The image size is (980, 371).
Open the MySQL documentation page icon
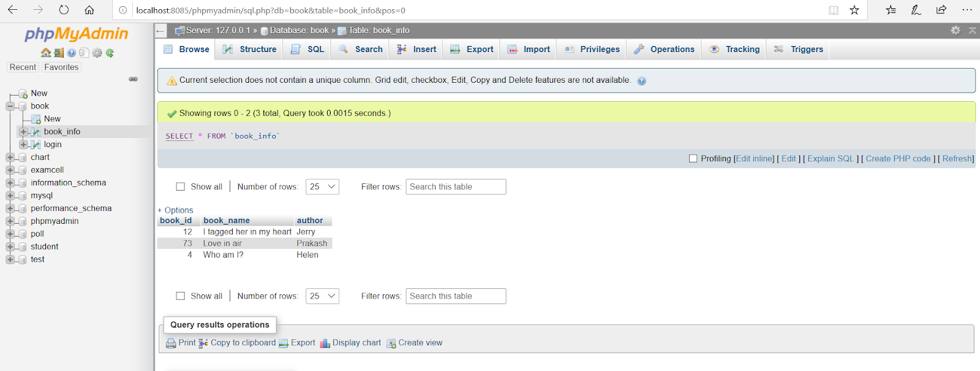point(84,53)
